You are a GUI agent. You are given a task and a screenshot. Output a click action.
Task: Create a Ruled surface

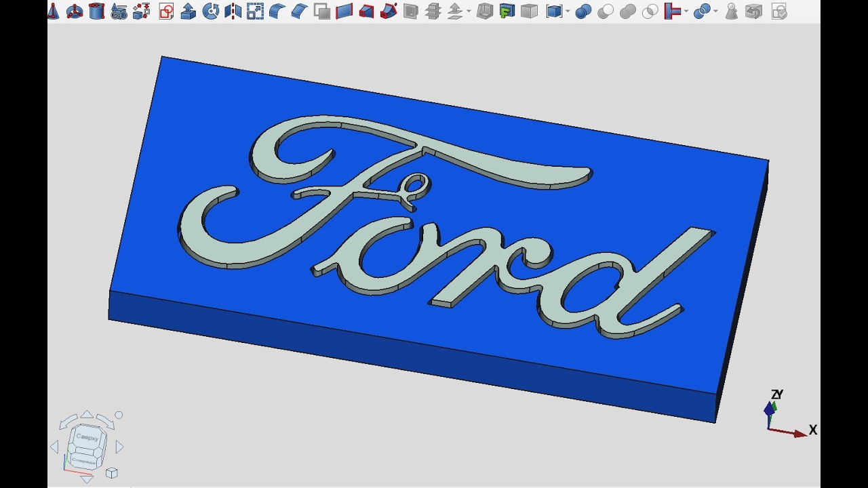pyautogui.click(x=344, y=12)
